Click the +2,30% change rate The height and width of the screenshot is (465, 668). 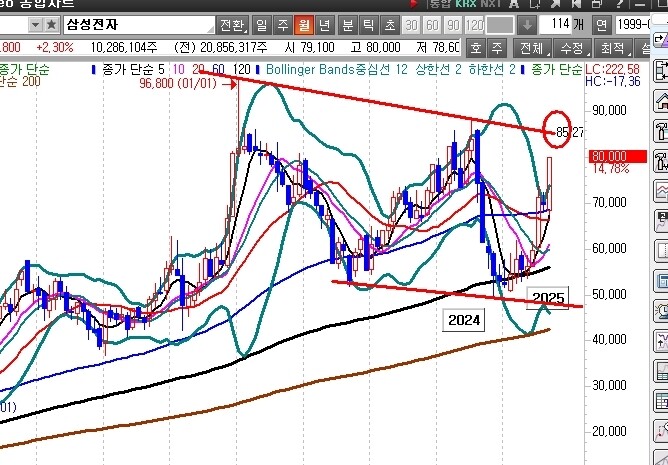point(55,47)
